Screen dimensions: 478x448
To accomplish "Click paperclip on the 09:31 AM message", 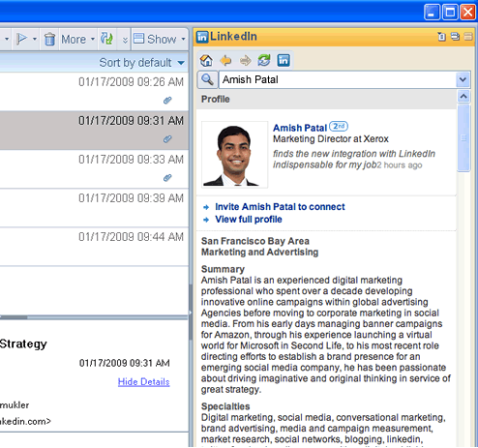I will (x=167, y=139).
